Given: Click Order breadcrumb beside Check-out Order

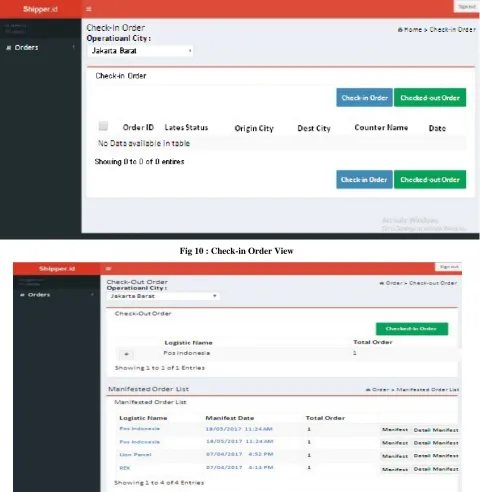Looking at the screenshot, I should pyautogui.click(x=391, y=283).
